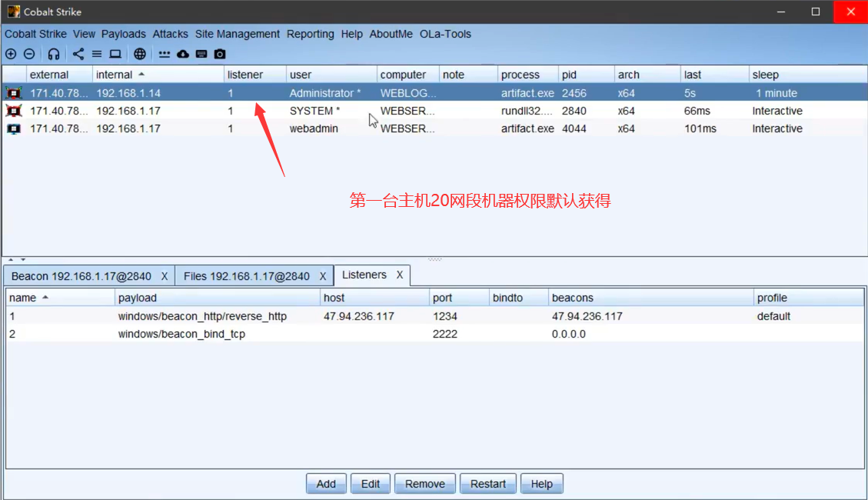
Task: Open the Attacks menu
Action: point(170,34)
